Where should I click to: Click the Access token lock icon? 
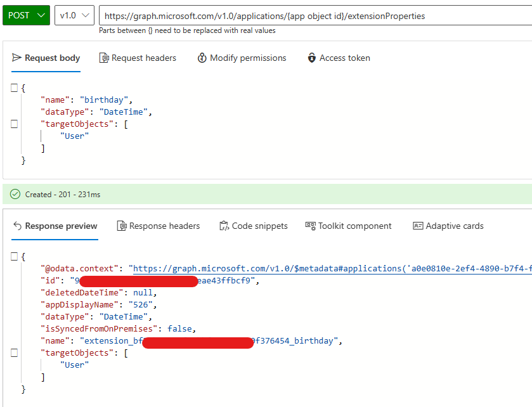311,58
